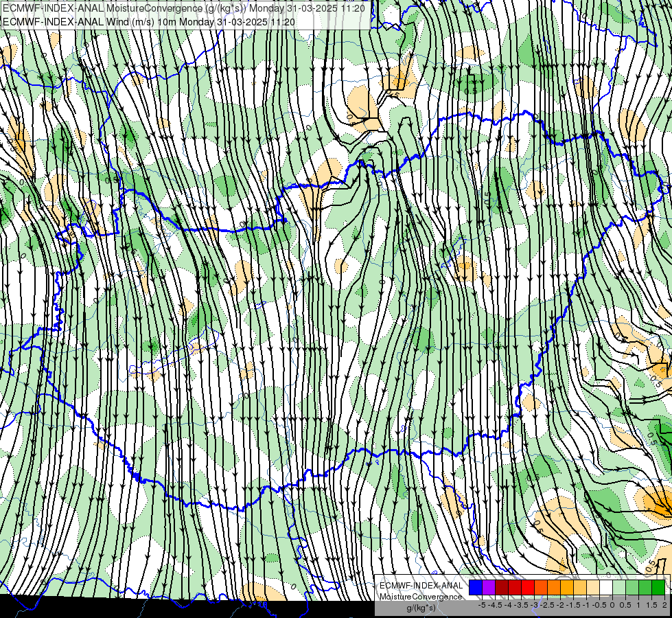Click the darkest green legend swatch near 2
672x618 pixels.
coord(658,588)
